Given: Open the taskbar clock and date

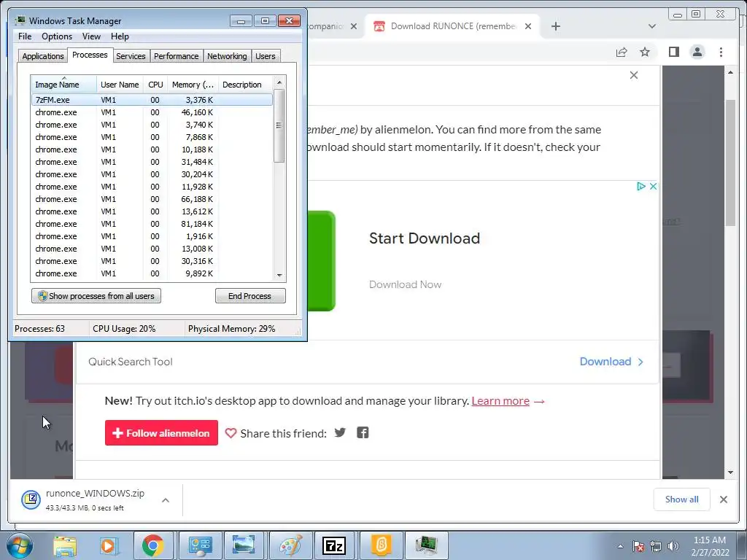Looking at the screenshot, I should [x=710, y=546].
